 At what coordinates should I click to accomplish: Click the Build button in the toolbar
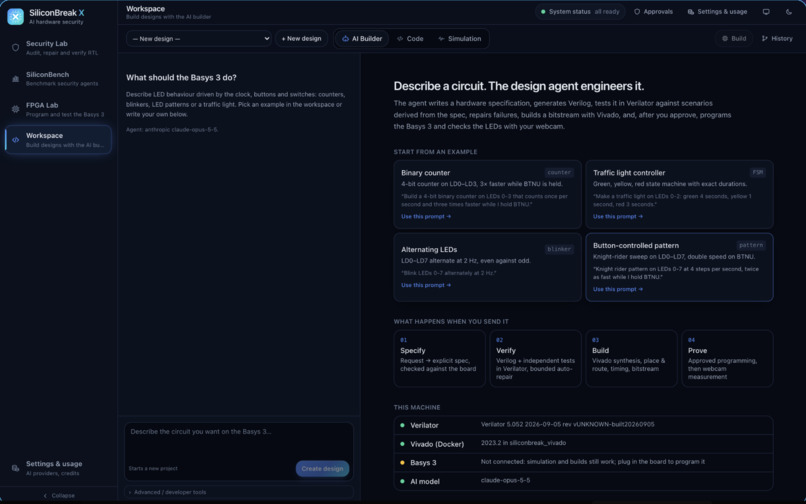click(734, 39)
